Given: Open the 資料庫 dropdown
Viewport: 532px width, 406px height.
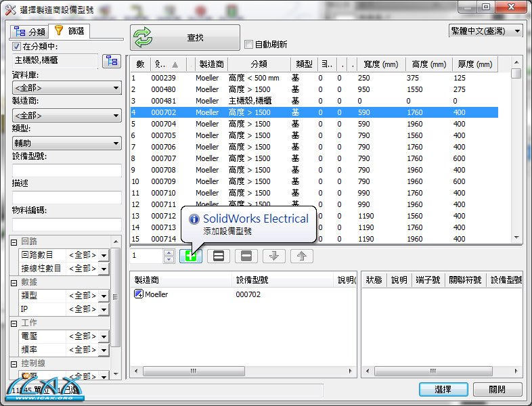Looking at the screenshot, I should pyautogui.click(x=67, y=88).
